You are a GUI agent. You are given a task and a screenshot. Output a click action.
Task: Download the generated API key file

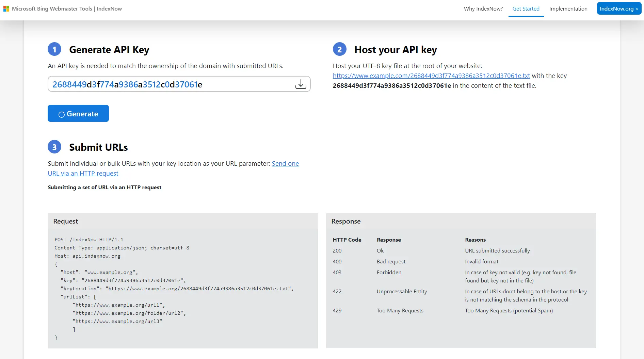coord(301,84)
